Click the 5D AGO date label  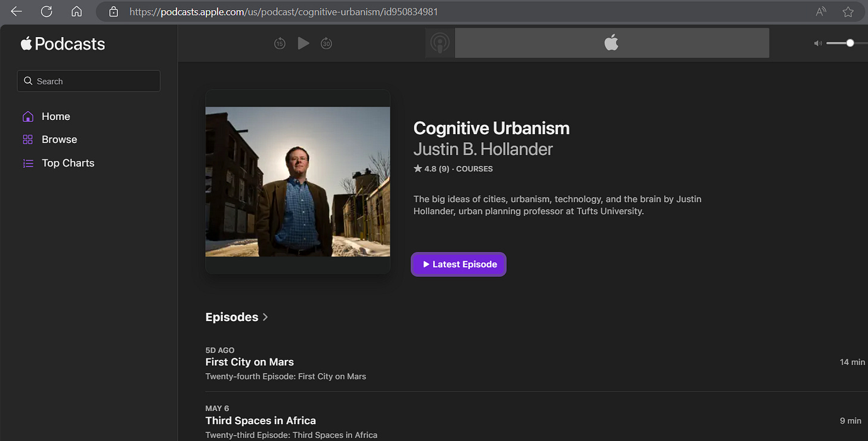[x=220, y=350]
